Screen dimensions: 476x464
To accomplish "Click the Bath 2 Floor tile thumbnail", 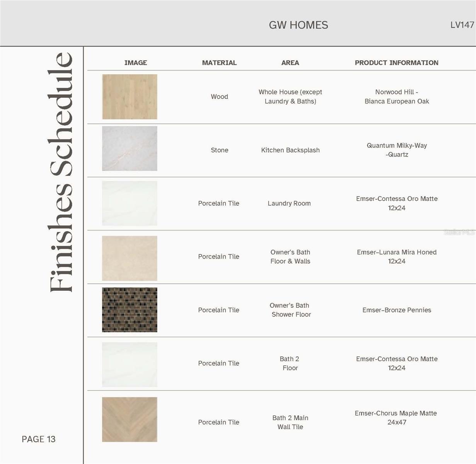I will pos(130,363).
